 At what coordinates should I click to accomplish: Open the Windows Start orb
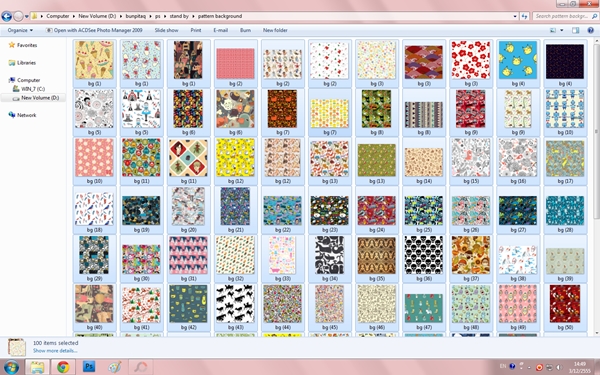click(10, 367)
